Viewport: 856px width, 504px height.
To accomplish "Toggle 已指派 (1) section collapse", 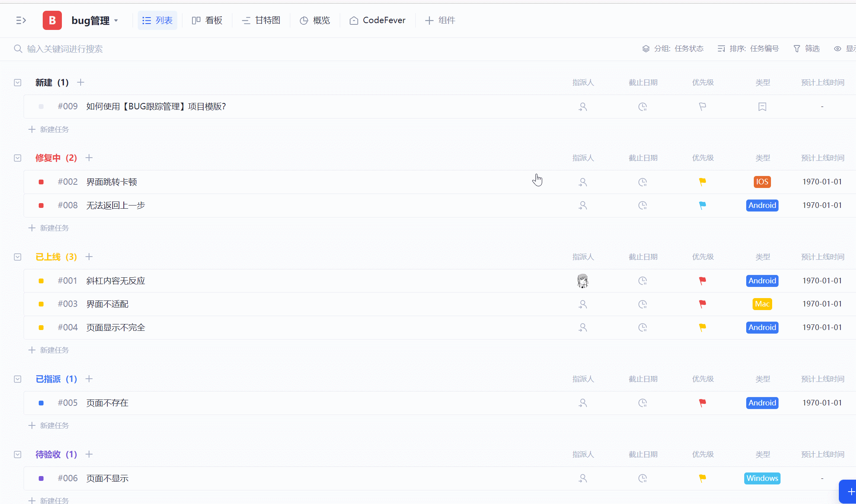I will tap(18, 379).
